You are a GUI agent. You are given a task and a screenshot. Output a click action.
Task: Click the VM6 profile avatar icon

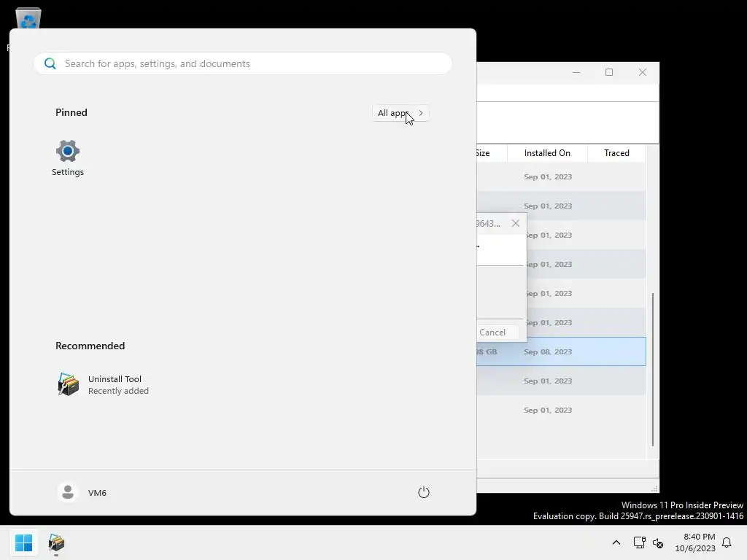pyautogui.click(x=68, y=492)
